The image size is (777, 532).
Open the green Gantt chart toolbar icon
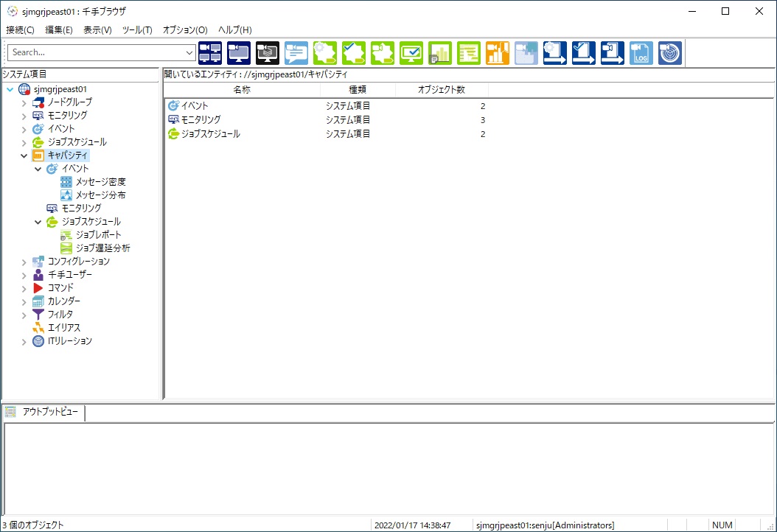pyautogui.click(x=469, y=53)
